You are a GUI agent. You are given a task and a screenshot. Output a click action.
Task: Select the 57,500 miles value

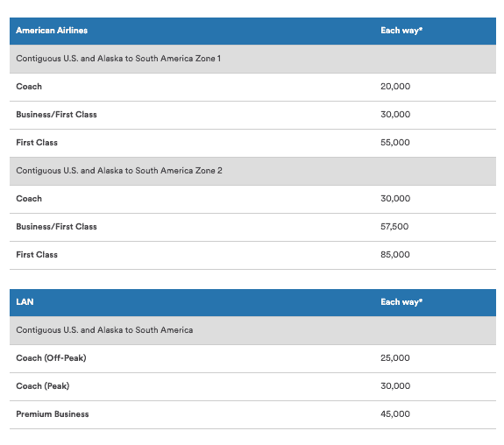394,227
